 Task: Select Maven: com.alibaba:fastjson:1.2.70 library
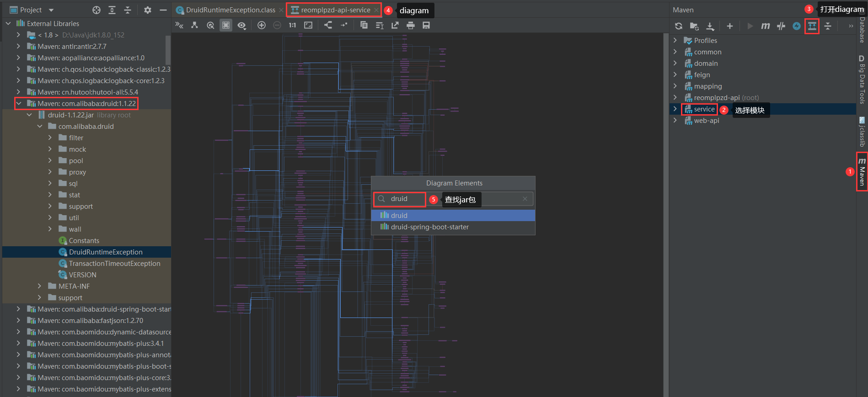point(90,321)
